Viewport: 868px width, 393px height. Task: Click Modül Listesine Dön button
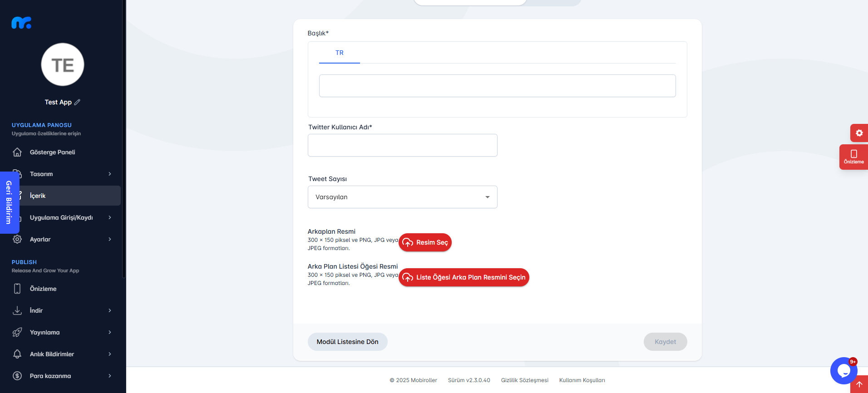pyautogui.click(x=348, y=342)
